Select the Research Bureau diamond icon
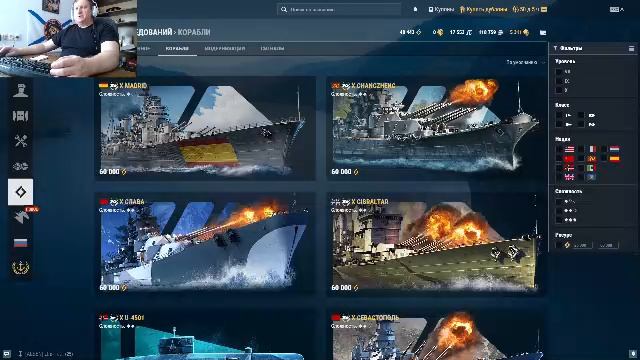Image resolution: width=640 pixels, height=360 pixels. point(20,192)
